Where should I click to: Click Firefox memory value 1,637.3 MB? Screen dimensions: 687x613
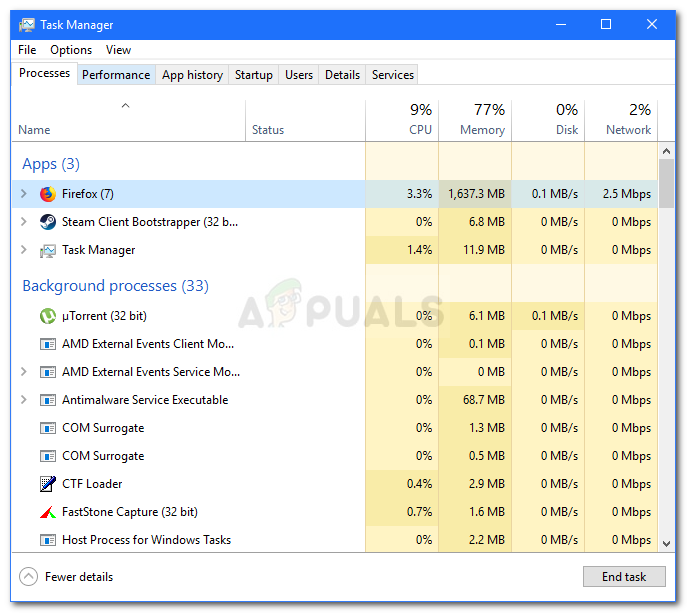point(476,194)
